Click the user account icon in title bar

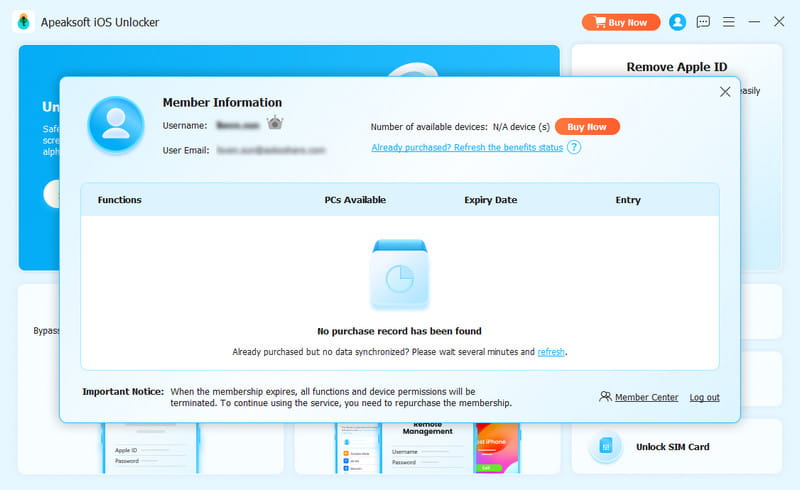[x=678, y=22]
